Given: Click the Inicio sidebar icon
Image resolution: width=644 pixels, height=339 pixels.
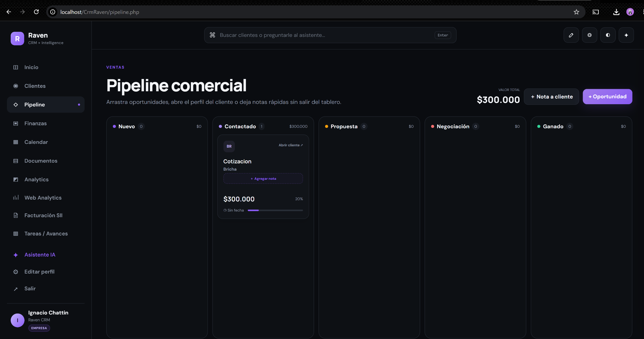Looking at the screenshot, I should point(16,67).
